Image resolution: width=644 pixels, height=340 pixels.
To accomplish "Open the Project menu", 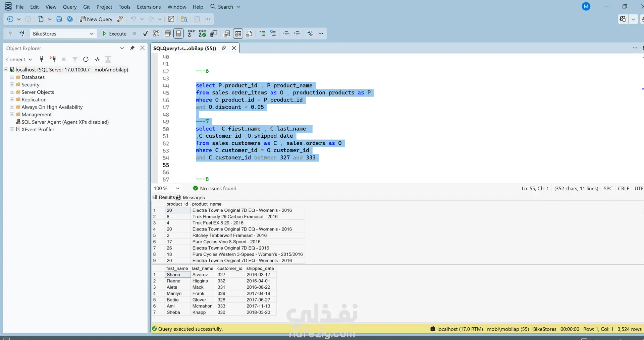I will point(104,7).
